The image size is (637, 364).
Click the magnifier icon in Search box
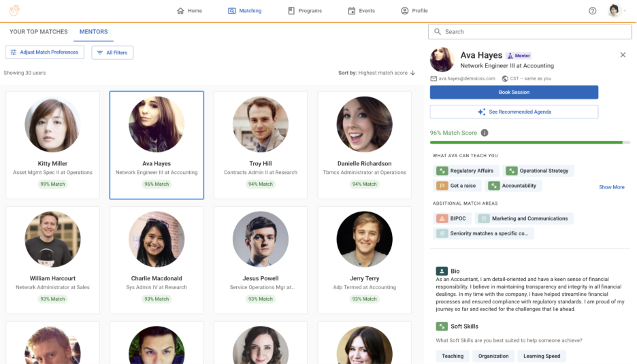click(438, 31)
